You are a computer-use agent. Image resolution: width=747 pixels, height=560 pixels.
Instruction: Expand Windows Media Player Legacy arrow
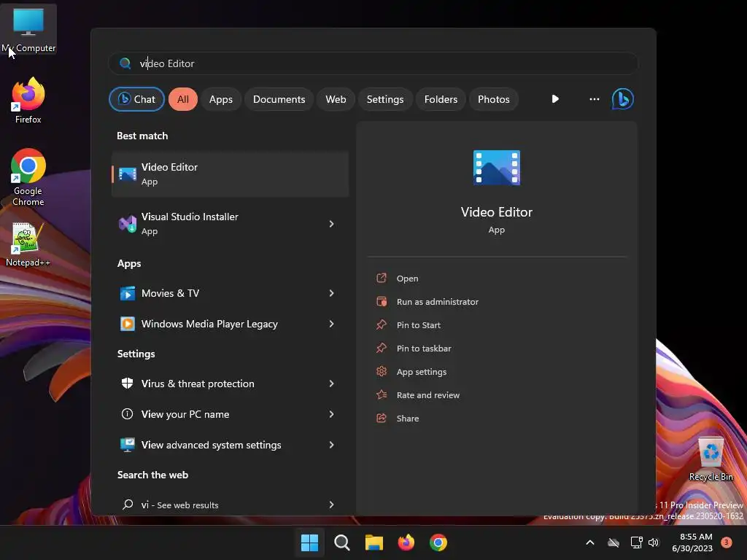coord(332,324)
